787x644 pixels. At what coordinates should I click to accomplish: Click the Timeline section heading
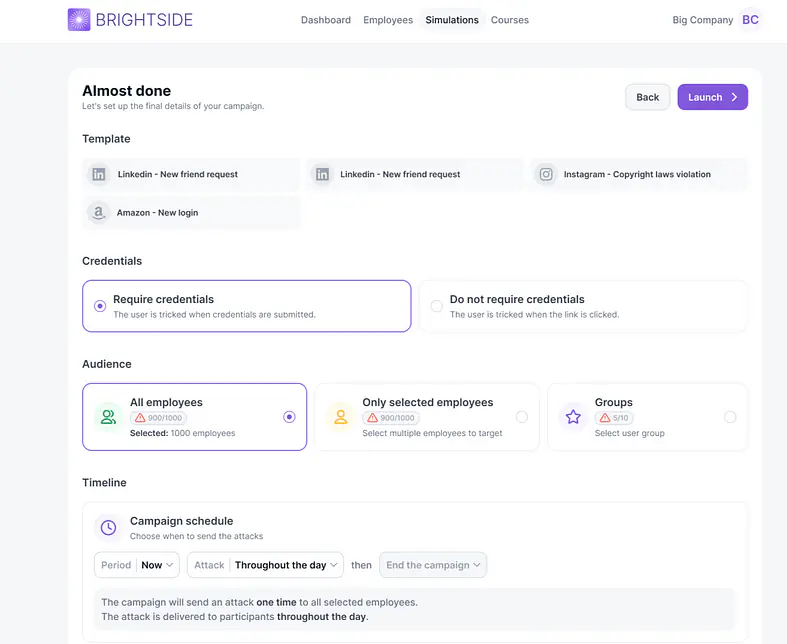(104, 483)
